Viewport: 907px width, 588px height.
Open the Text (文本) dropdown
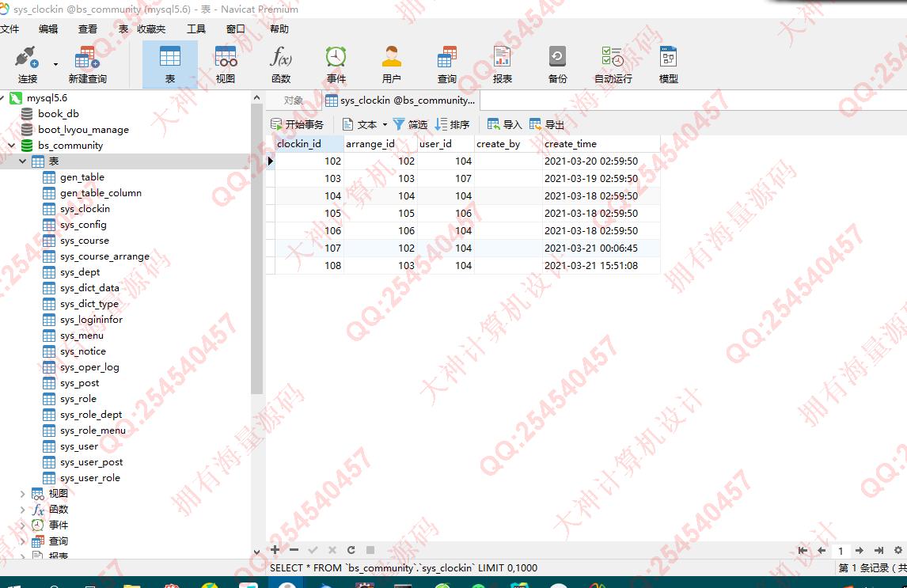click(364, 124)
